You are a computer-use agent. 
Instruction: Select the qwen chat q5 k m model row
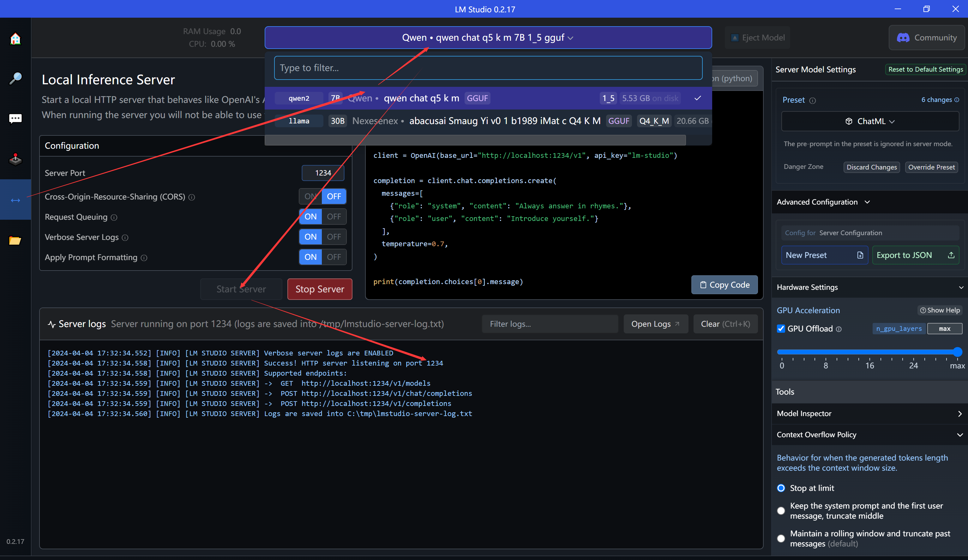[488, 98]
